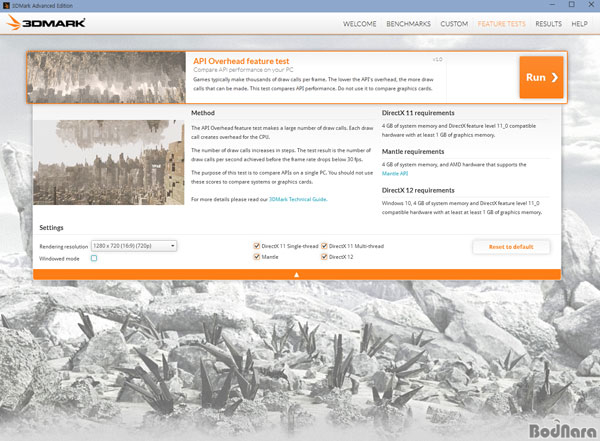
Task: Click the city scene preview image
Action: point(109,162)
